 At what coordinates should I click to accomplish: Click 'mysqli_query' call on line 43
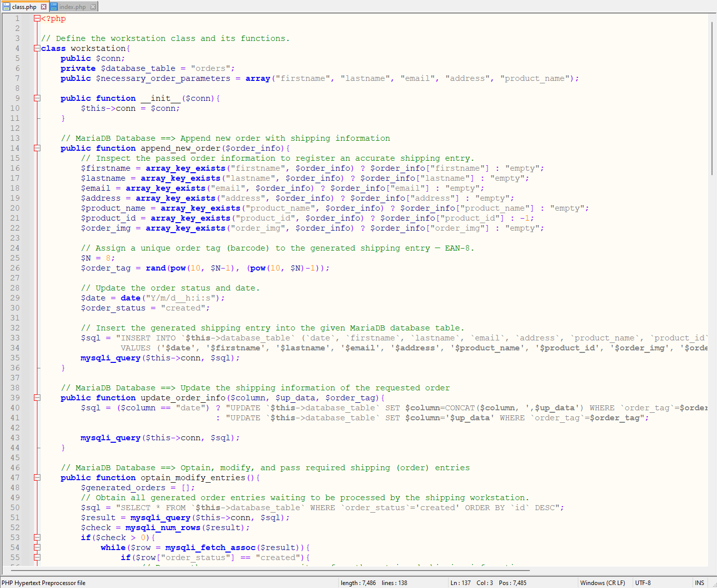coord(111,438)
